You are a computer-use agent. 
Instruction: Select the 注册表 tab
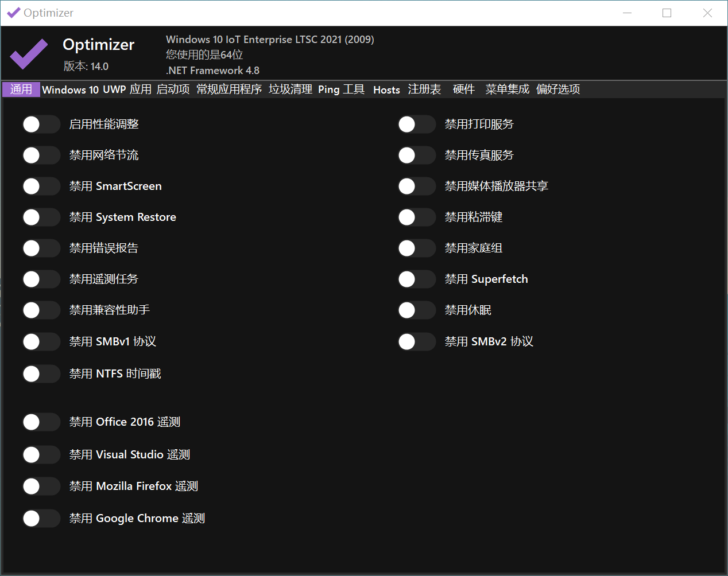pyautogui.click(x=424, y=89)
